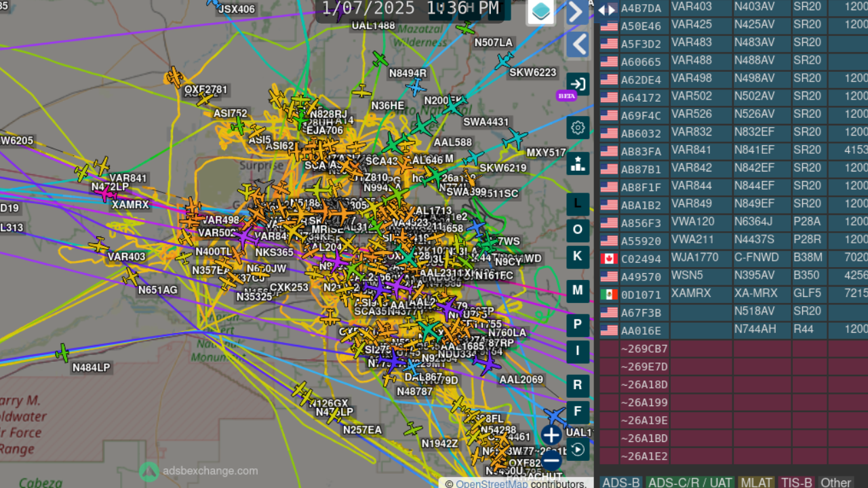The width and height of the screenshot is (868, 488).
Task: Click callsign VAR488 in the table
Action: (x=692, y=60)
